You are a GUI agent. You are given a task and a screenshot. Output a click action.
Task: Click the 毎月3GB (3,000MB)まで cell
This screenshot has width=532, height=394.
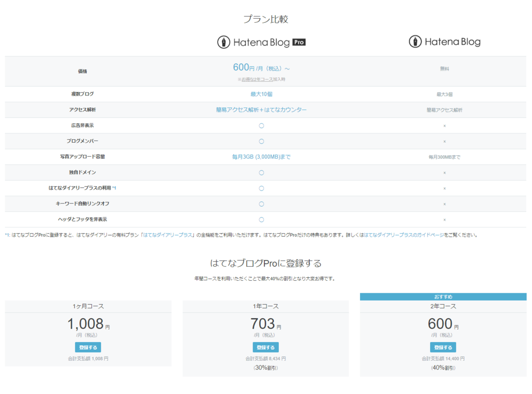point(261,157)
